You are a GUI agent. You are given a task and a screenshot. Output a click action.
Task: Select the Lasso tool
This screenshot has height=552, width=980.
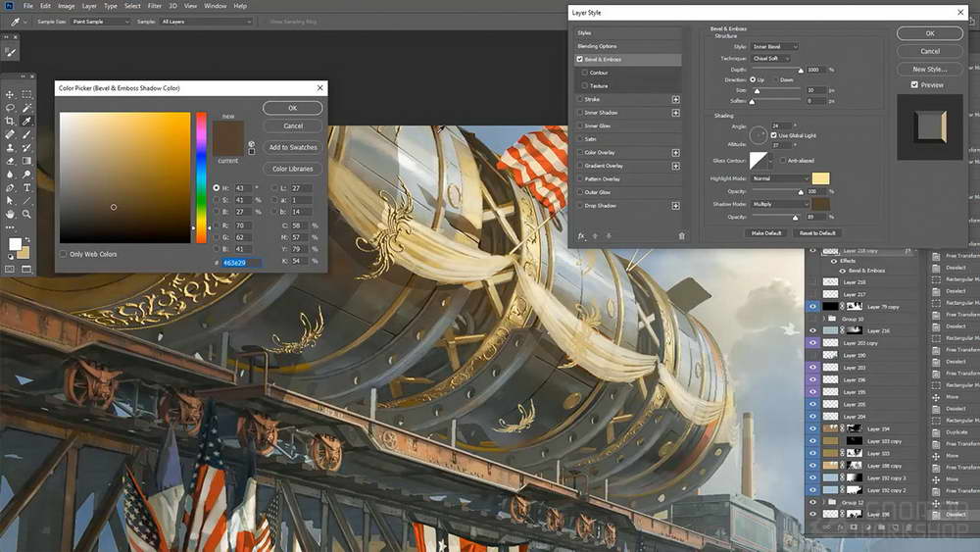point(10,108)
